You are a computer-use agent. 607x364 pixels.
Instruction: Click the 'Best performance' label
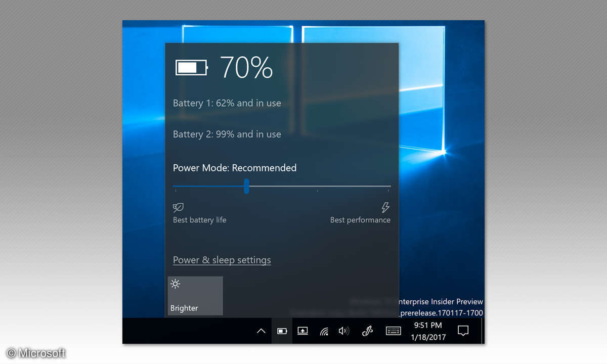coord(360,220)
